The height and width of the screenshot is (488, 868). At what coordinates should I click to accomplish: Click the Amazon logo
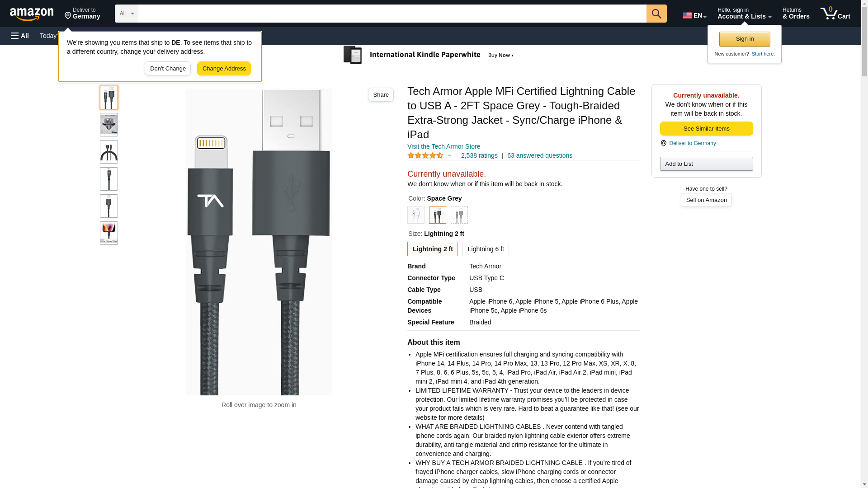click(x=32, y=14)
